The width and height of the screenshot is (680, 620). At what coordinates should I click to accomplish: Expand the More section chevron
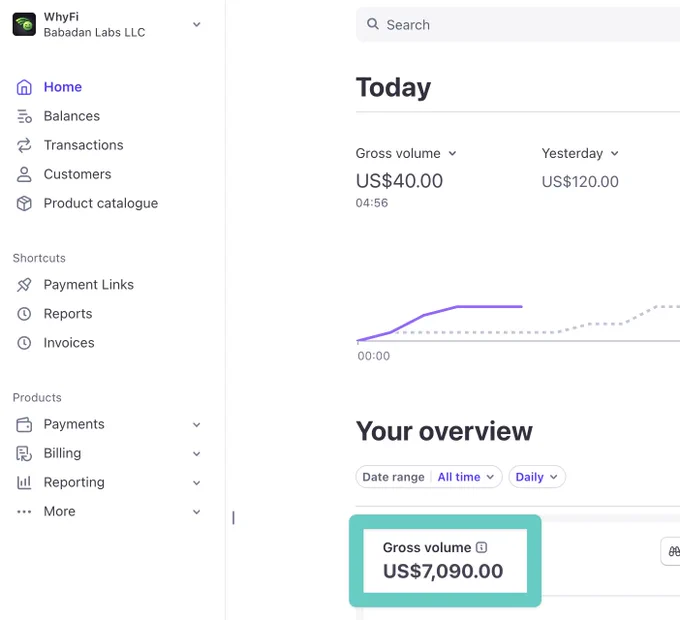196,512
